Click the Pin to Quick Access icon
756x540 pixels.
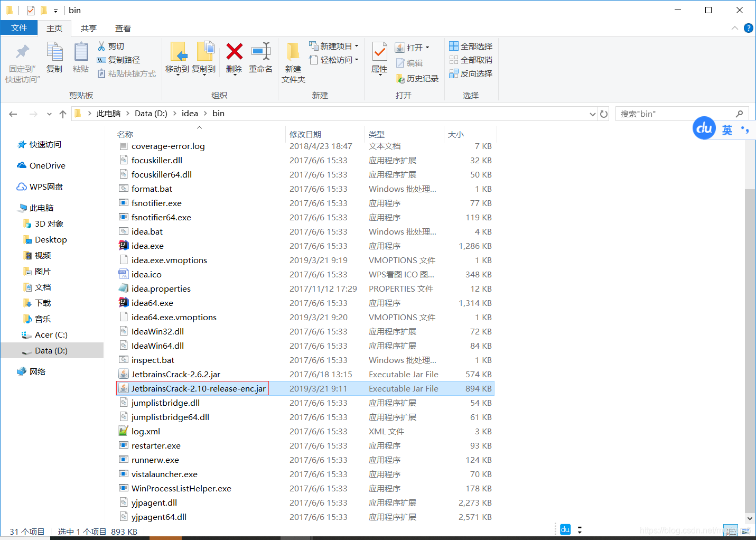click(x=22, y=52)
